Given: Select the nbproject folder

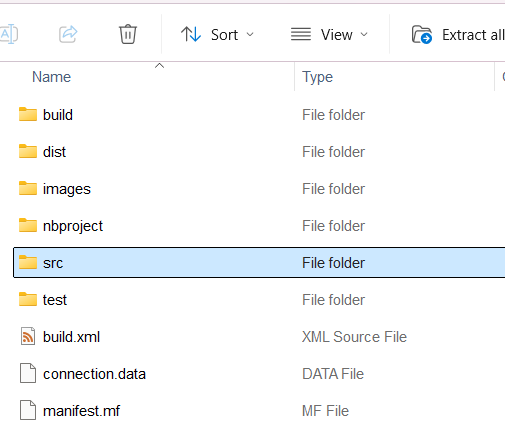Looking at the screenshot, I should tap(73, 226).
